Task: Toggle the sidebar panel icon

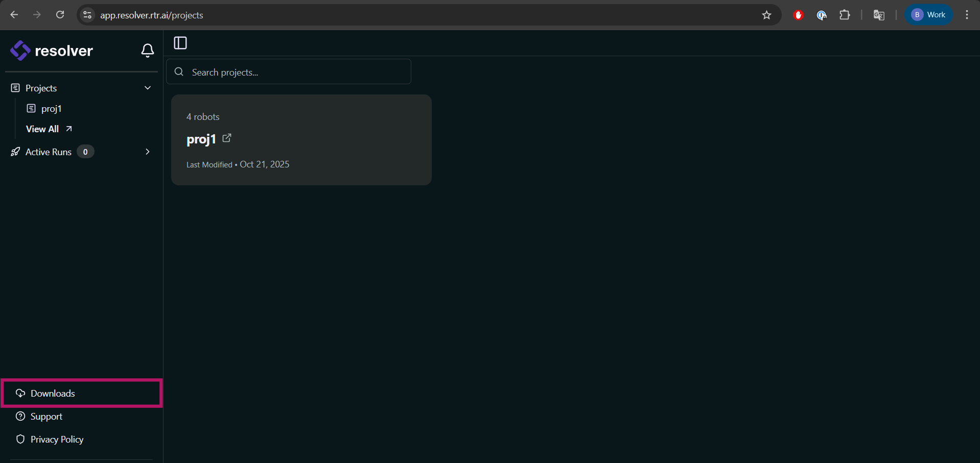Action: (180, 43)
